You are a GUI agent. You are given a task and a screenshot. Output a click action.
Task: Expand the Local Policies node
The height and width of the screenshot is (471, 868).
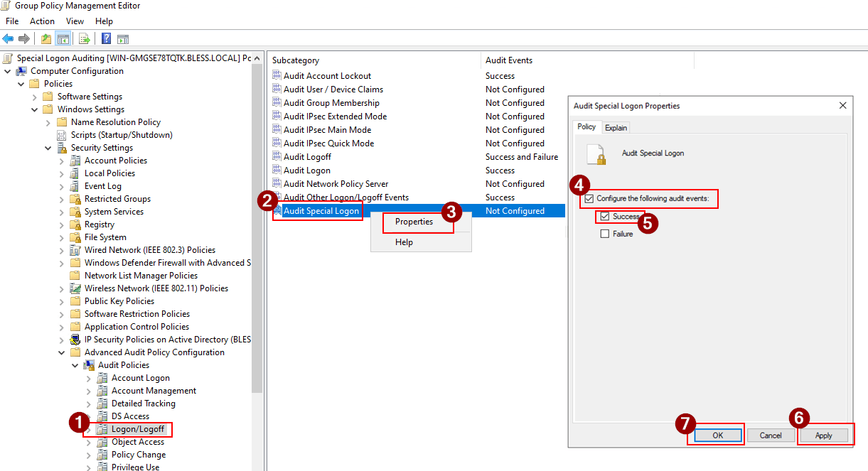pos(62,173)
